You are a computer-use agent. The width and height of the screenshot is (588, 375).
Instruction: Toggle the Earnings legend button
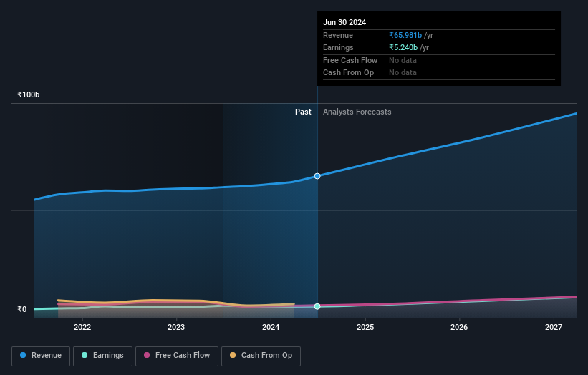click(102, 356)
